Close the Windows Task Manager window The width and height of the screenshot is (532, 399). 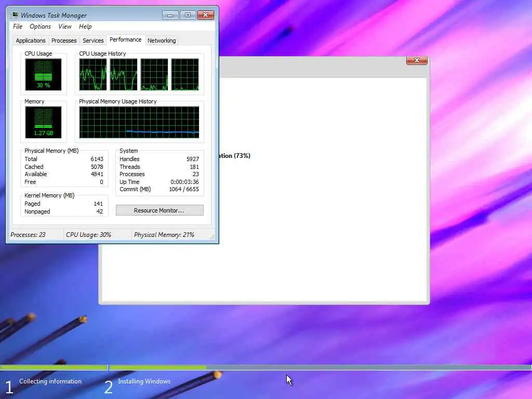point(206,15)
